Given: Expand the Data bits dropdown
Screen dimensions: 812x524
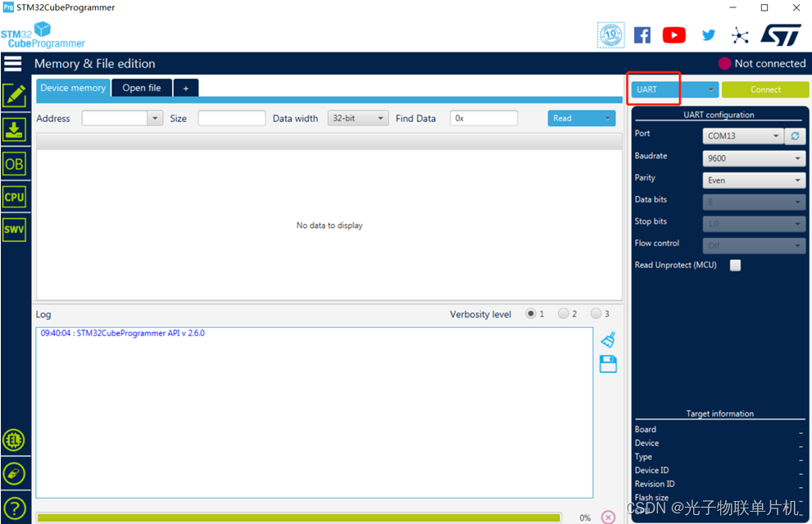Looking at the screenshot, I should (x=754, y=202).
